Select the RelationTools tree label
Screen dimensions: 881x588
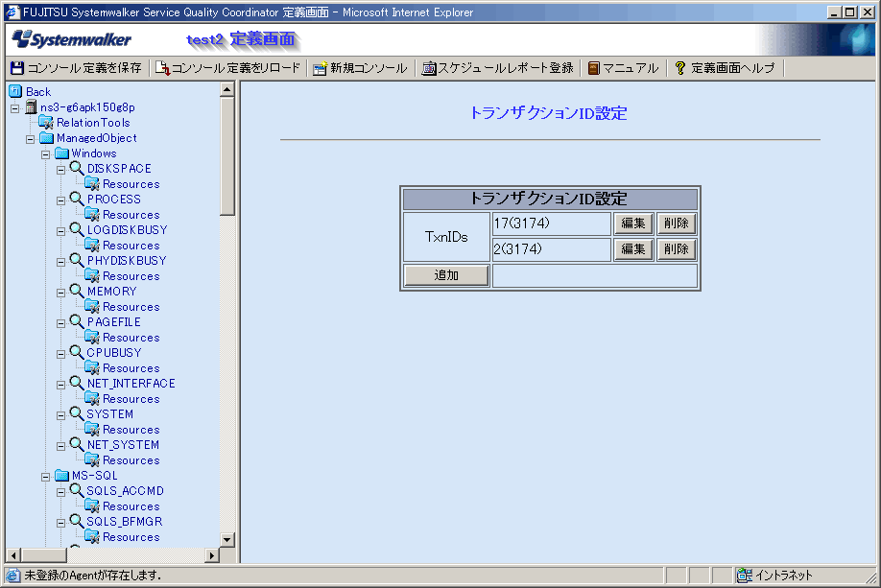93,123
